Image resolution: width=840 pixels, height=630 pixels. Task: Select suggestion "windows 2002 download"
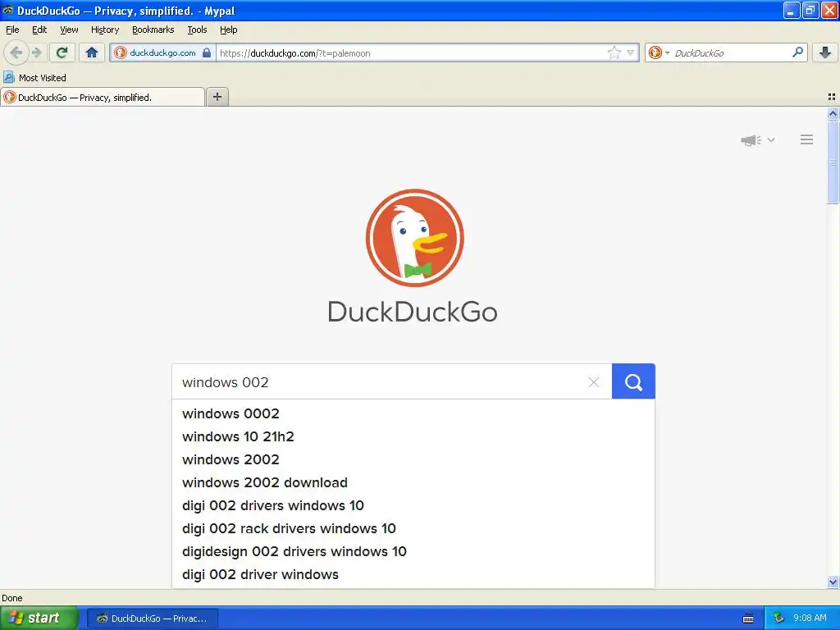[413, 482]
